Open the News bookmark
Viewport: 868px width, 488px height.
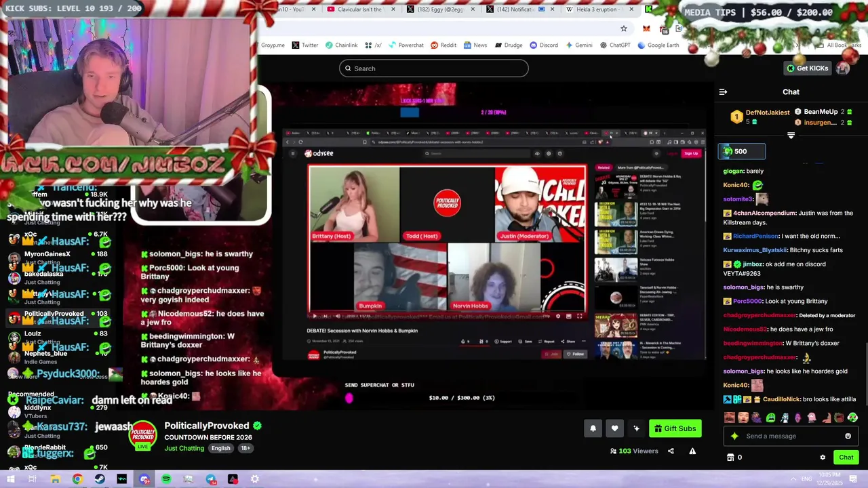point(475,45)
